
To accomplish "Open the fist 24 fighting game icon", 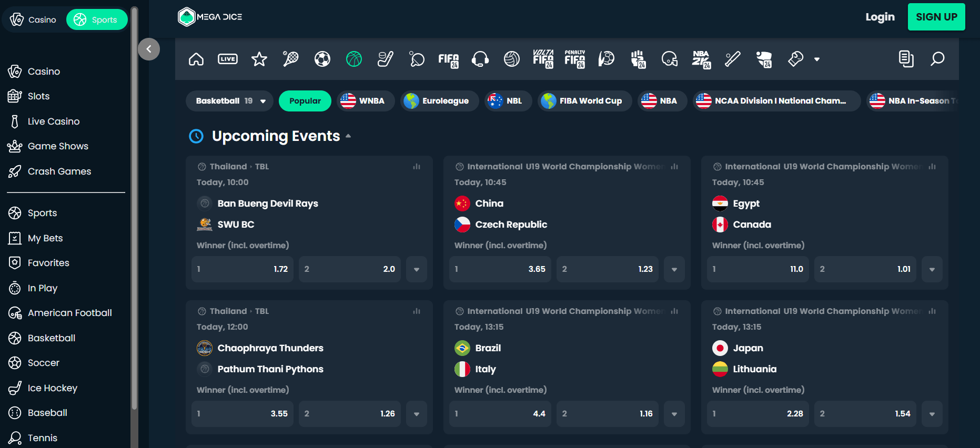I will (x=638, y=59).
